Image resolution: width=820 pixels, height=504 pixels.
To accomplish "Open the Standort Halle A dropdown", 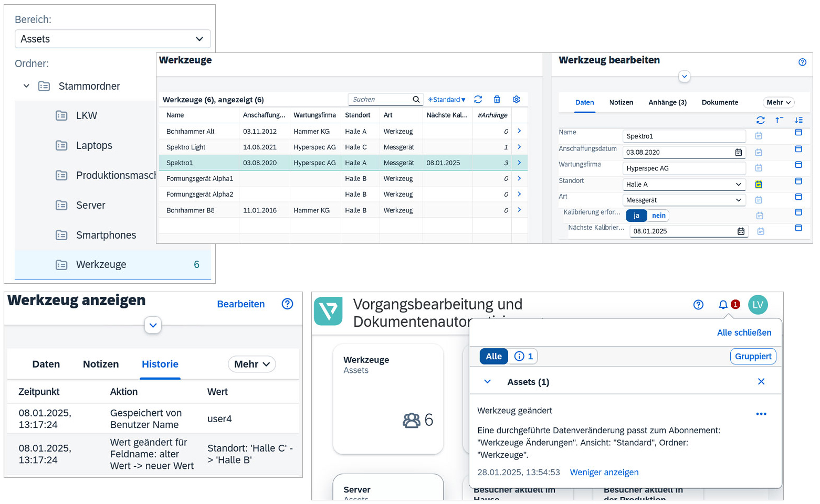I will point(684,184).
